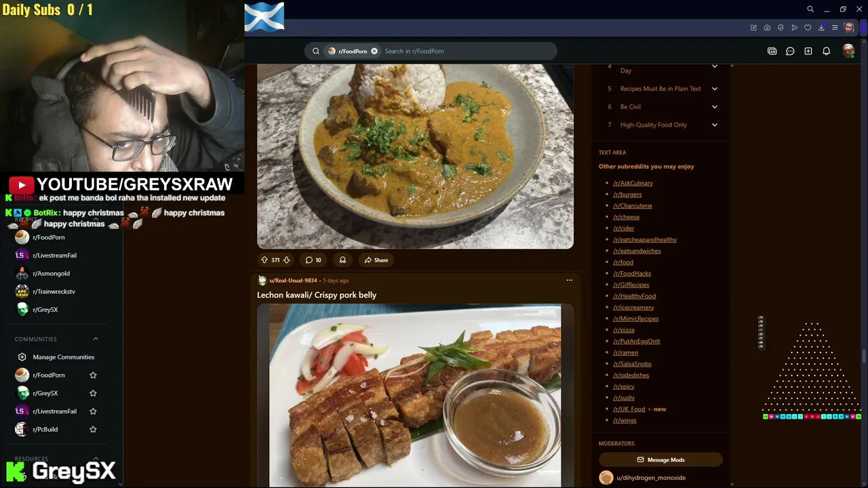Image resolution: width=868 pixels, height=488 pixels.
Task: Open r/PcBuild community
Action: click(x=45, y=429)
